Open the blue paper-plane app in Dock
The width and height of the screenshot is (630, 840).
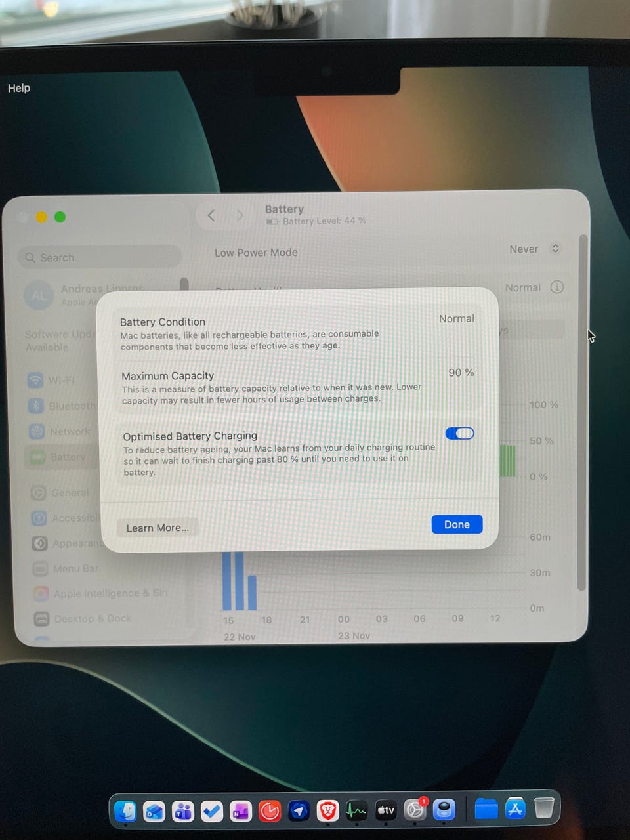(x=299, y=811)
